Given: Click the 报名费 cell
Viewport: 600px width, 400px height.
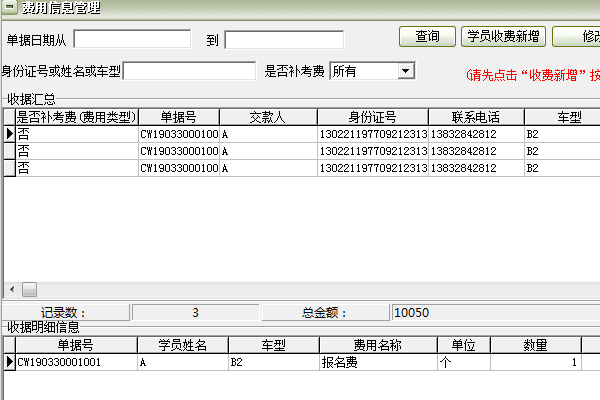Looking at the screenshot, I should pyautogui.click(x=378, y=362).
